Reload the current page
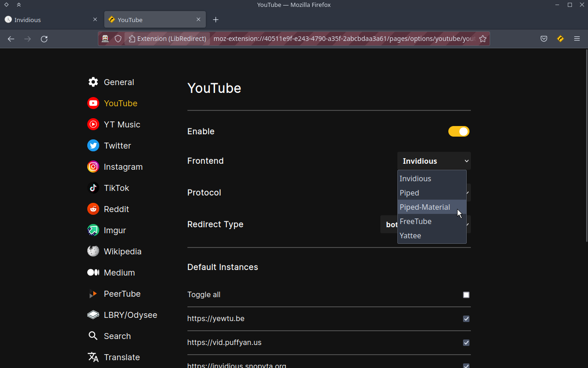The height and width of the screenshot is (368, 588). click(x=44, y=39)
